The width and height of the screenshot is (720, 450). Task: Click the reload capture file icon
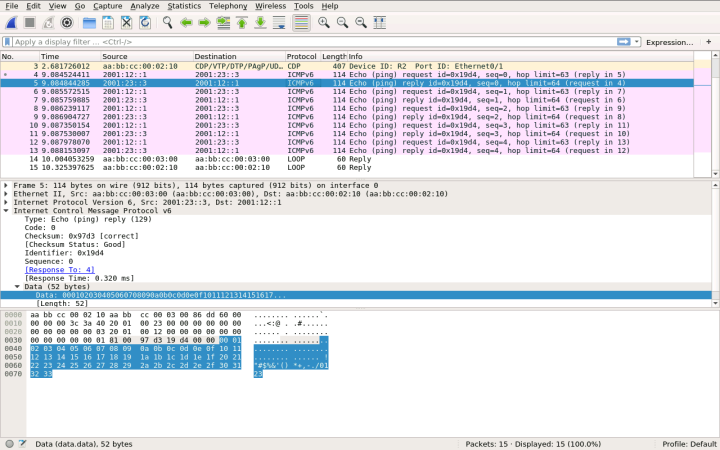pyautogui.click(x=147, y=22)
